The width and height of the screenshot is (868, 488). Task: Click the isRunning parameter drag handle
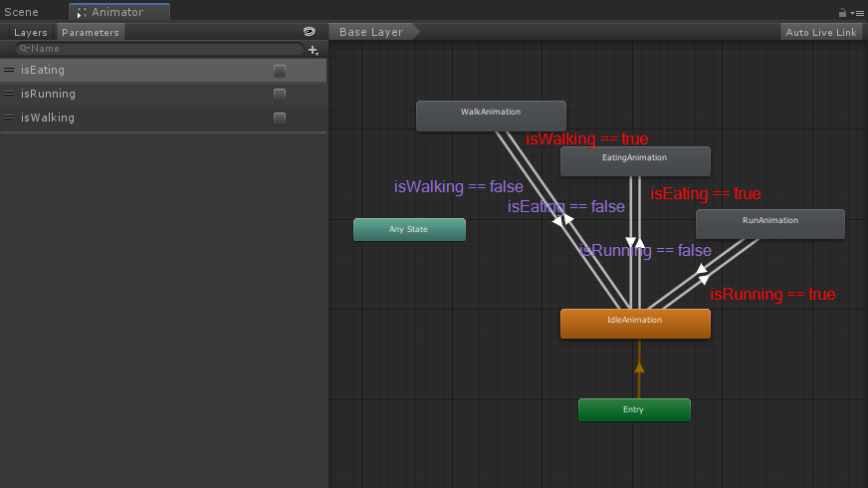pyautogui.click(x=9, y=94)
